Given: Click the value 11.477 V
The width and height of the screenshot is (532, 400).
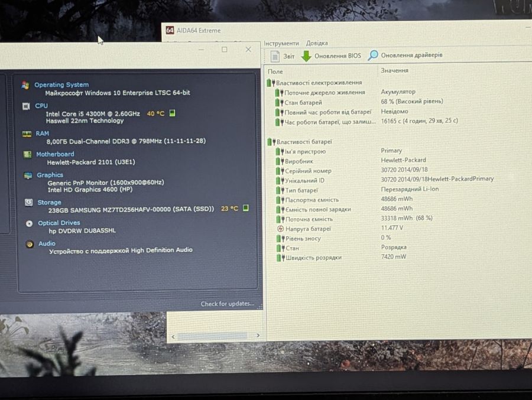Looking at the screenshot, I should (392, 227).
